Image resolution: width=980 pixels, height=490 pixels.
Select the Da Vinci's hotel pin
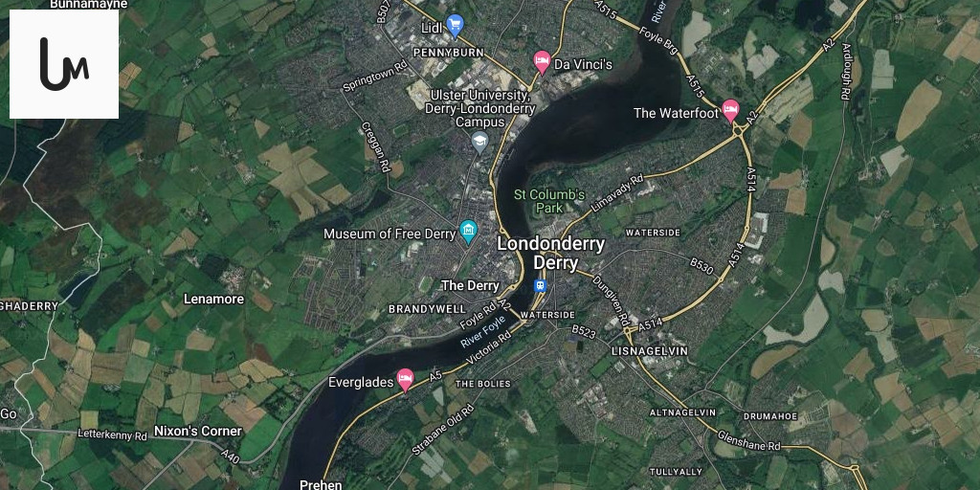(542, 62)
